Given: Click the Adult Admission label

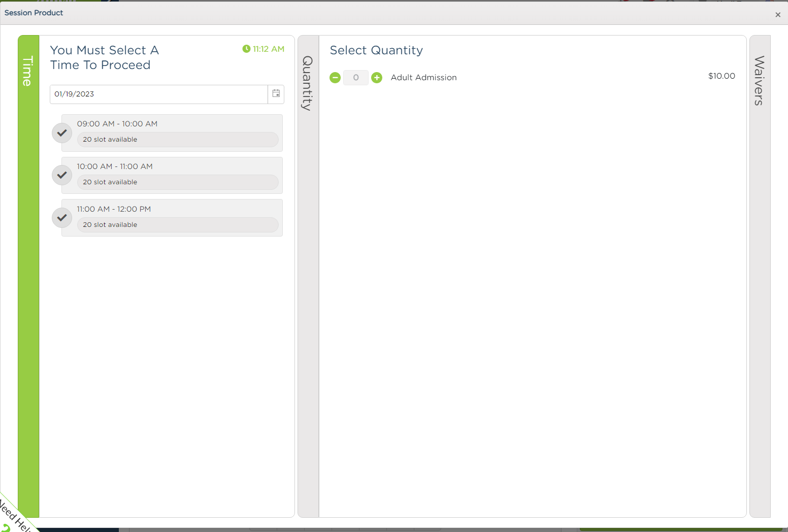Looking at the screenshot, I should [x=424, y=78].
